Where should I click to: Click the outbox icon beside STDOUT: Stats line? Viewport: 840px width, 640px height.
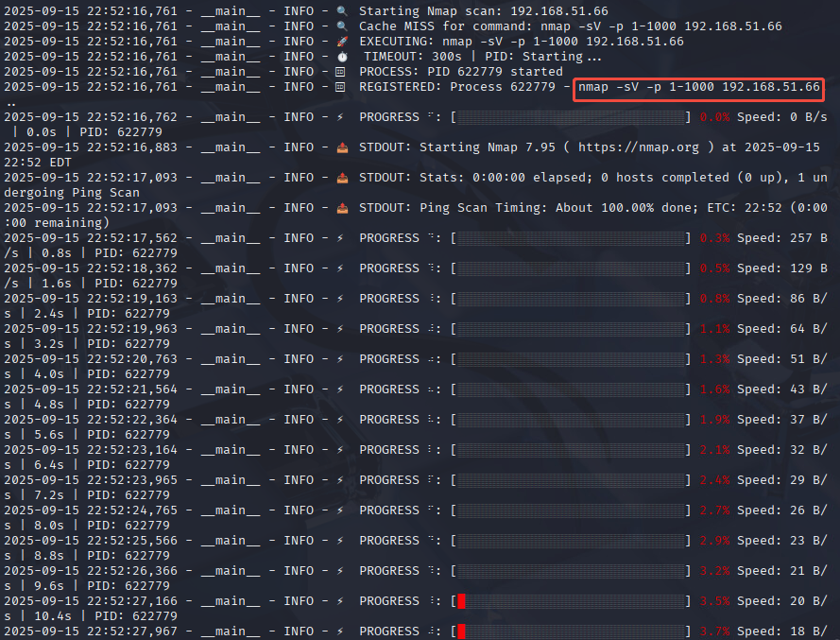[x=342, y=178]
